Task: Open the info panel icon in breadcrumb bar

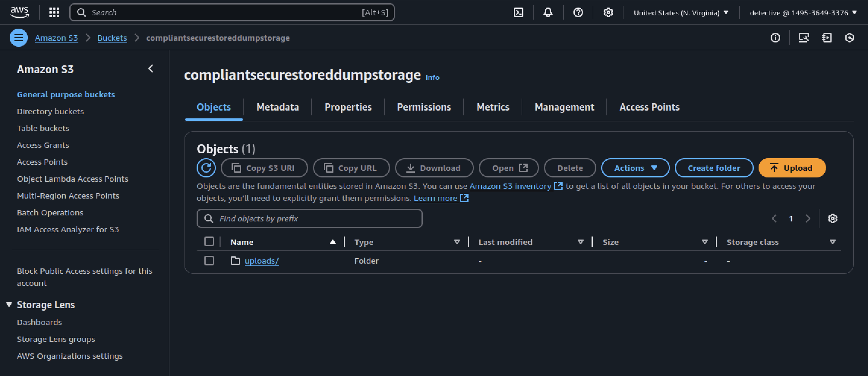Action: click(x=775, y=38)
